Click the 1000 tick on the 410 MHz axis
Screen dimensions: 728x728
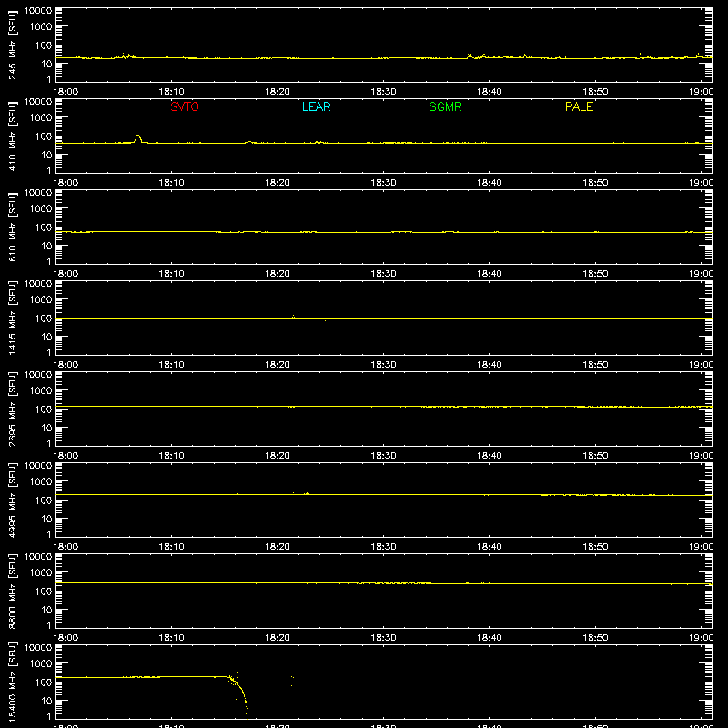[x=41, y=118]
